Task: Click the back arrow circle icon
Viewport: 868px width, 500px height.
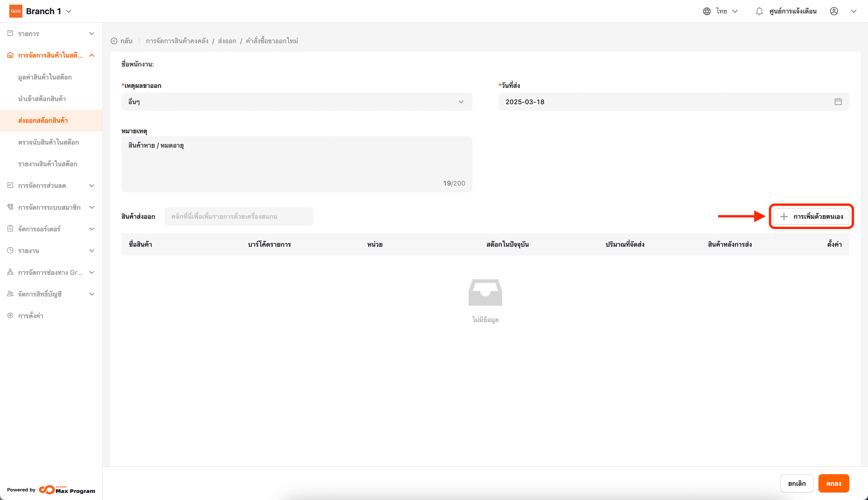Action: click(114, 41)
